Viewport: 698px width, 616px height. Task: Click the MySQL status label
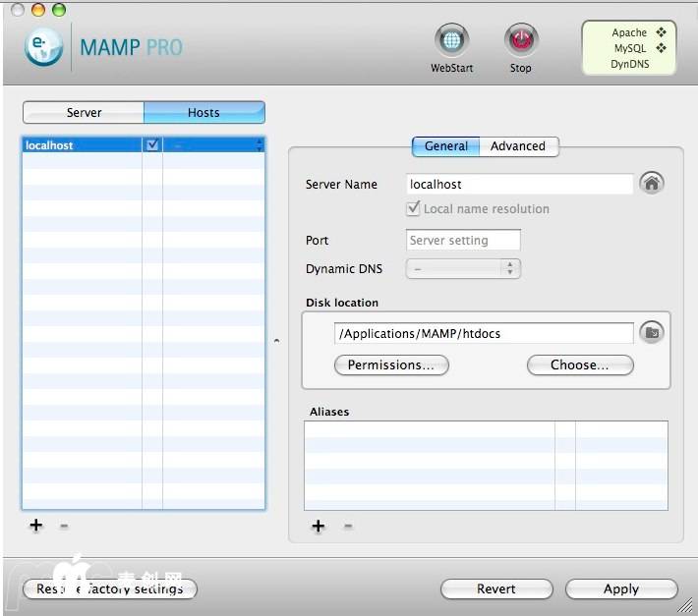(630, 48)
